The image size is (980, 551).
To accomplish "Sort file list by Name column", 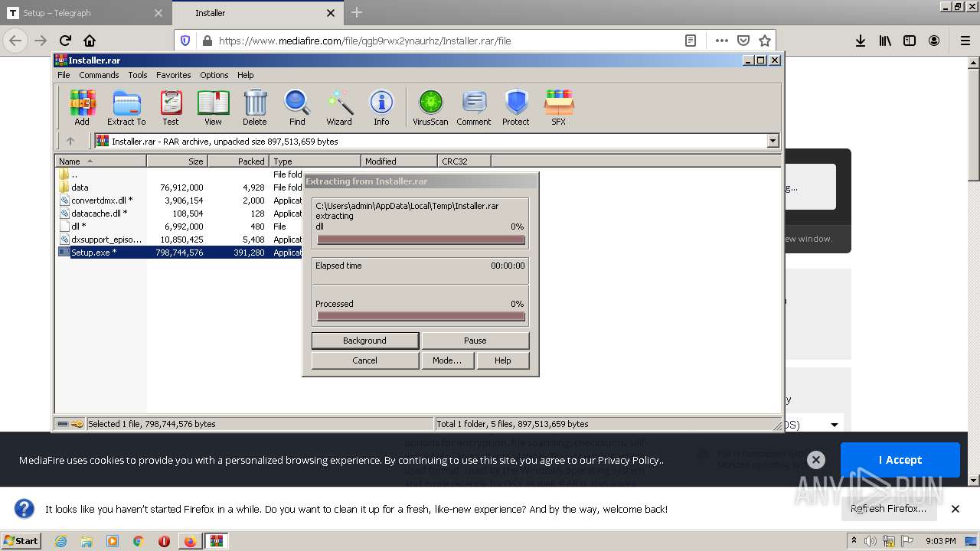I will 100,161.
